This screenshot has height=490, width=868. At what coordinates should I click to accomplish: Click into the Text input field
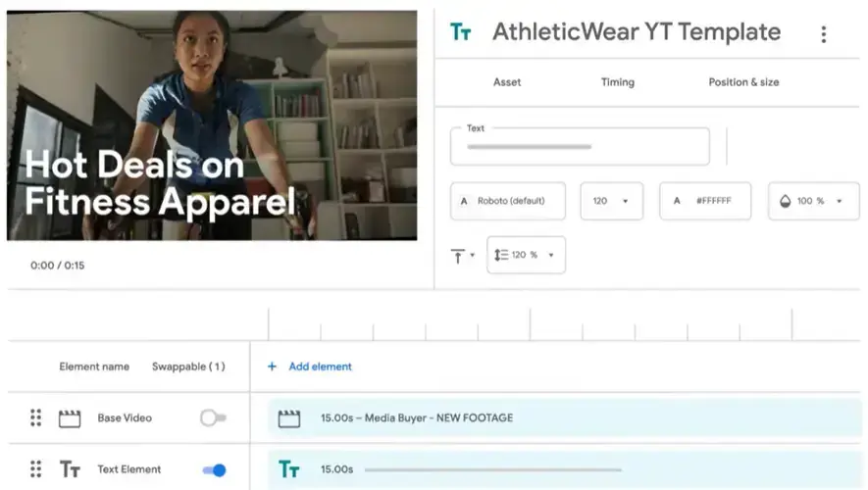[x=579, y=147]
